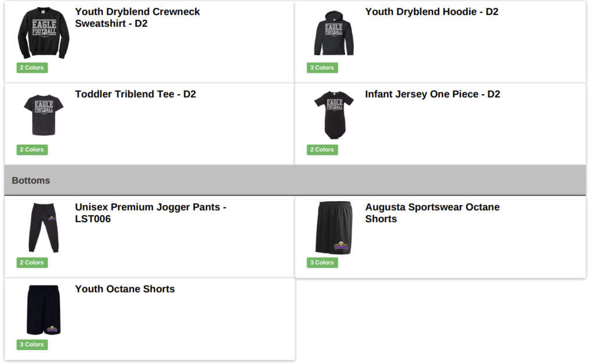Open the Toddler Triblend Tee - D2 link
The image size is (596, 364).
135,94
